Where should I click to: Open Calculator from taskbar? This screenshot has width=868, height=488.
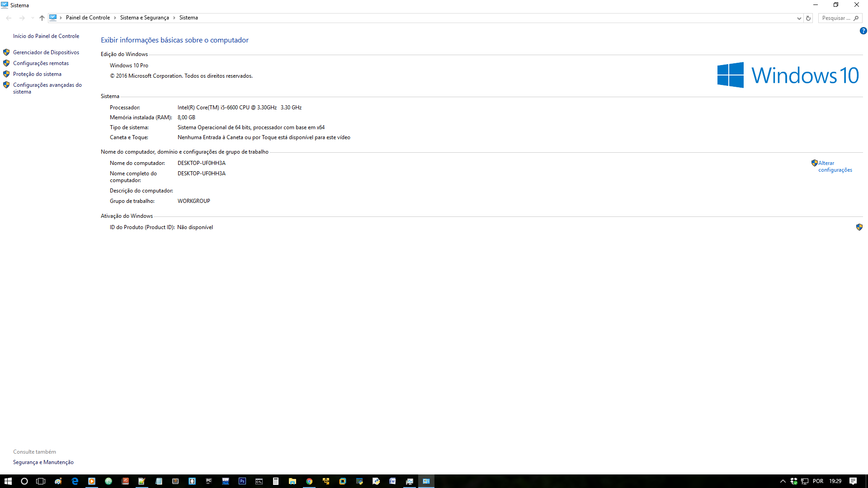pos(276,481)
